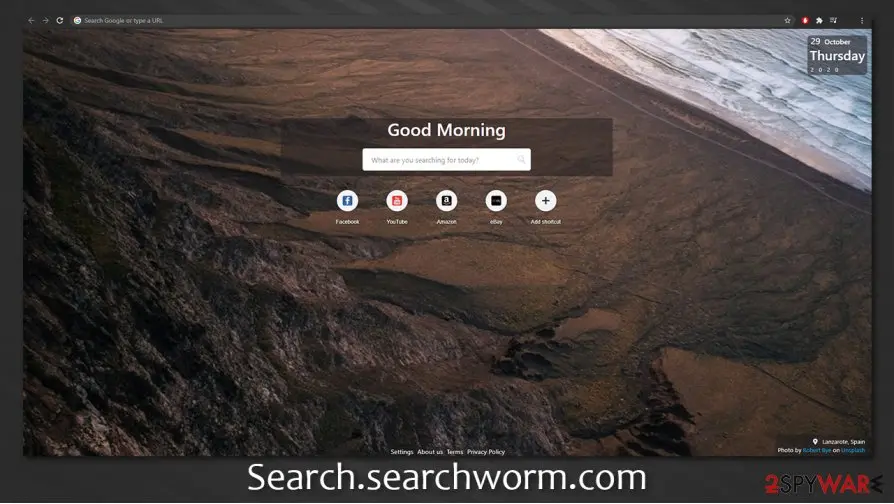Click the Good Morning greeting text
This screenshot has width=894, height=504.
[446, 130]
